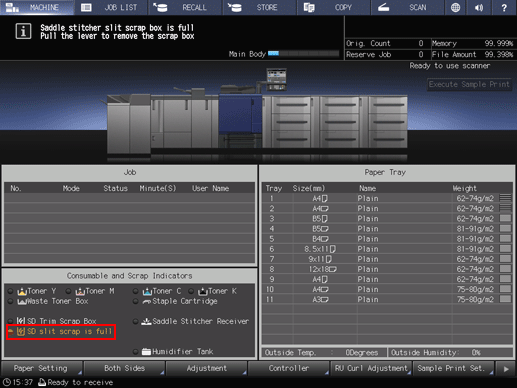
Task: Click the Toner Y status indicator light
Action: coord(11,291)
